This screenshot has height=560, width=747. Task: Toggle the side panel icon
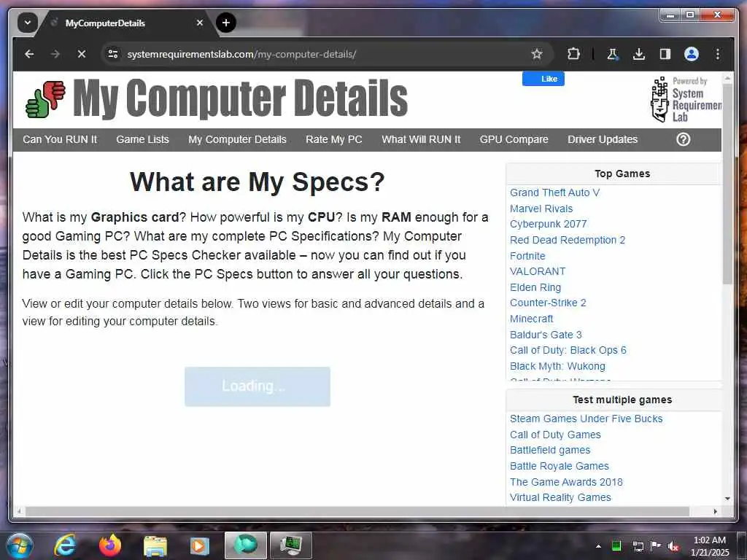(665, 54)
